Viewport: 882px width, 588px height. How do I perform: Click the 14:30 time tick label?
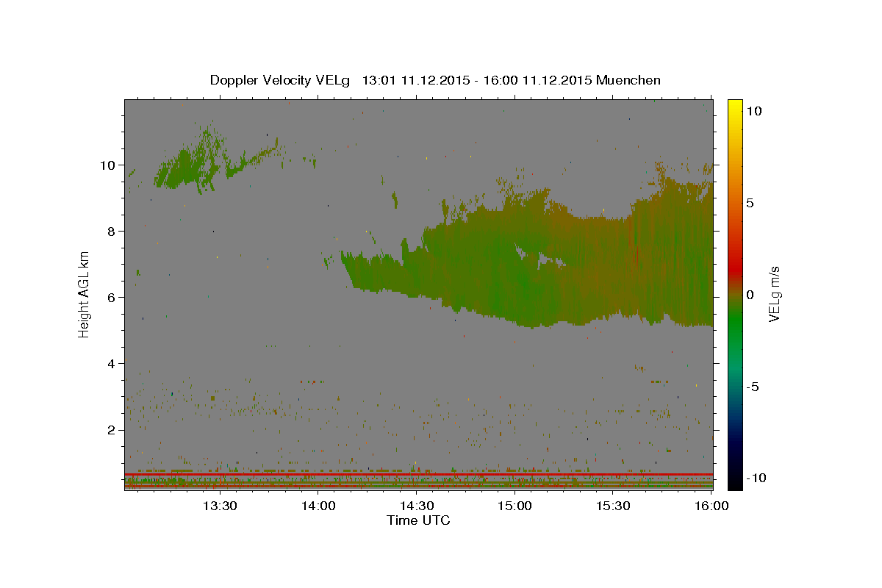click(x=417, y=506)
